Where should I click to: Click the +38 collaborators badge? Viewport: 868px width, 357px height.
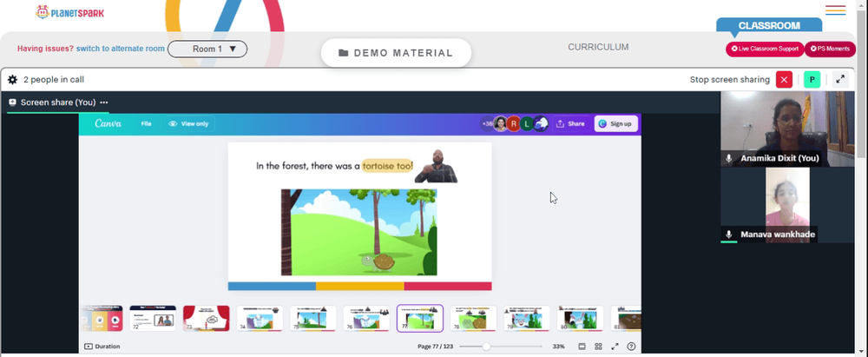(487, 123)
